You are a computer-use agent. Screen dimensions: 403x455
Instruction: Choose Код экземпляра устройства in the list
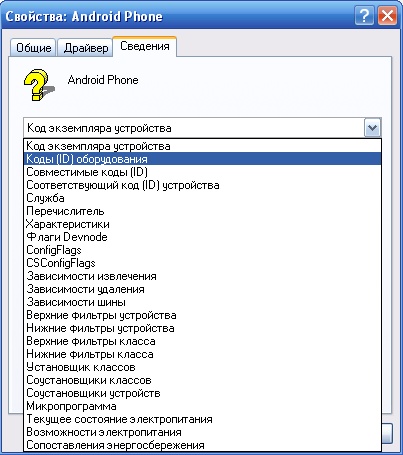pos(203,146)
